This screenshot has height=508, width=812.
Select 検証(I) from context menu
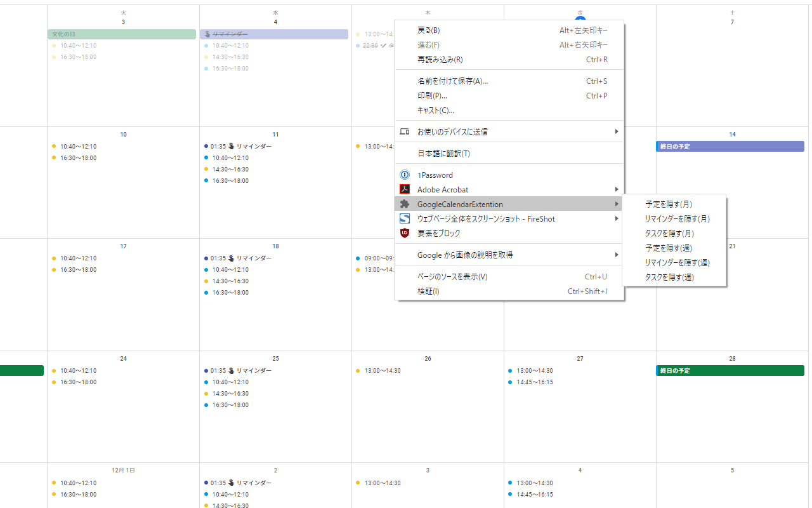tap(509, 291)
